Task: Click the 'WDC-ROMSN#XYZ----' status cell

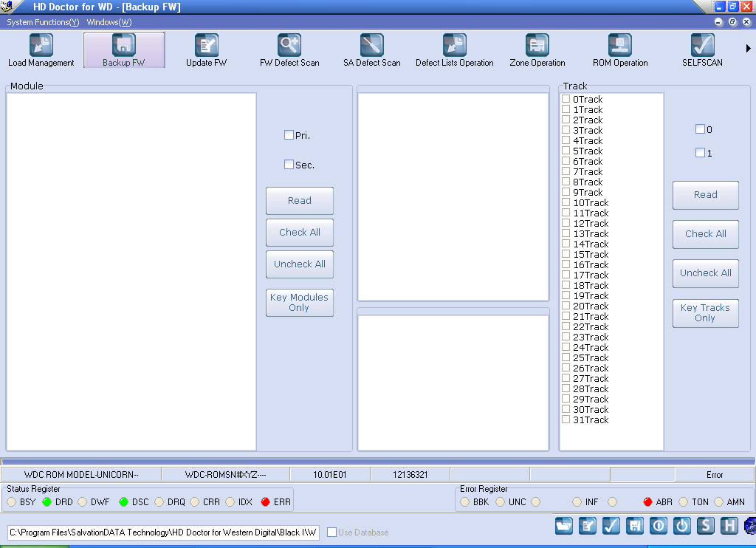Action: point(226,475)
